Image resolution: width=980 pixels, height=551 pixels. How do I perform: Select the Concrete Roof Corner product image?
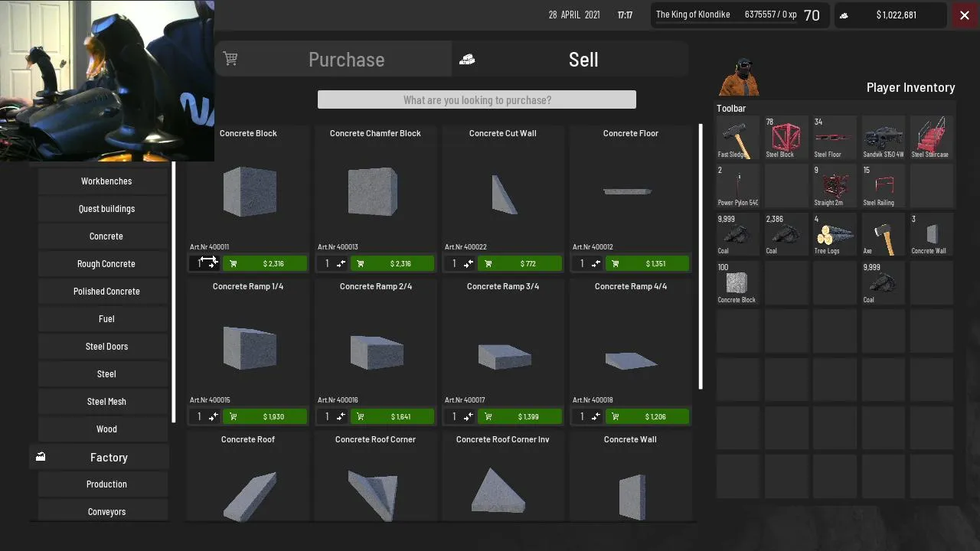coord(373,495)
